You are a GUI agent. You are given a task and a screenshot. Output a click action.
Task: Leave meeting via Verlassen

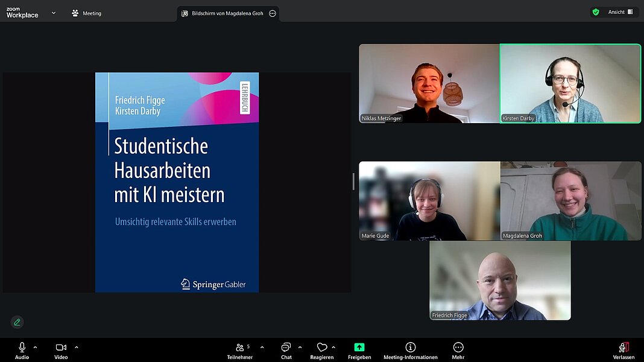coord(623,351)
